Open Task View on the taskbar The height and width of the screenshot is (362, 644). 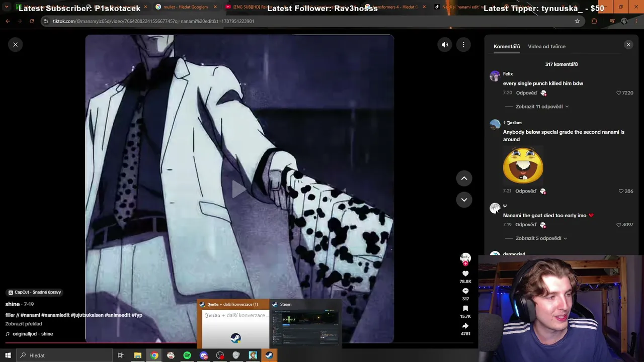pos(121,355)
